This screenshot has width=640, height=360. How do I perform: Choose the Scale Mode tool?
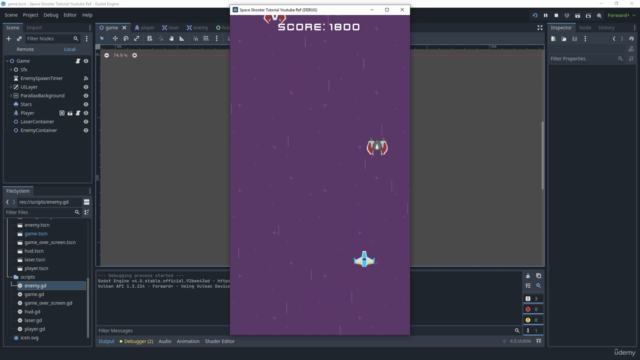click(x=136, y=38)
